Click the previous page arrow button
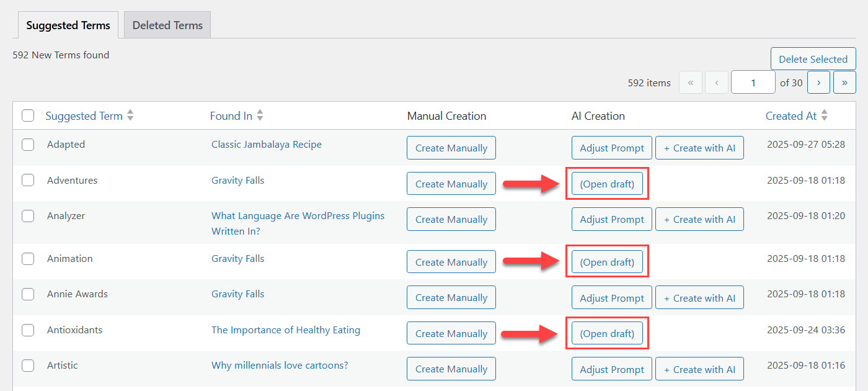The height and width of the screenshot is (391, 868). click(717, 82)
